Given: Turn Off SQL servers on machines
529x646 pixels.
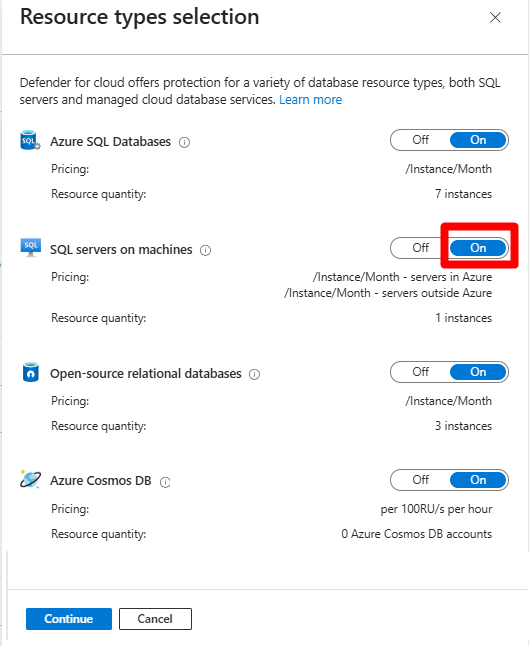Looking at the screenshot, I should pyautogui.click(x=420, y=248).
